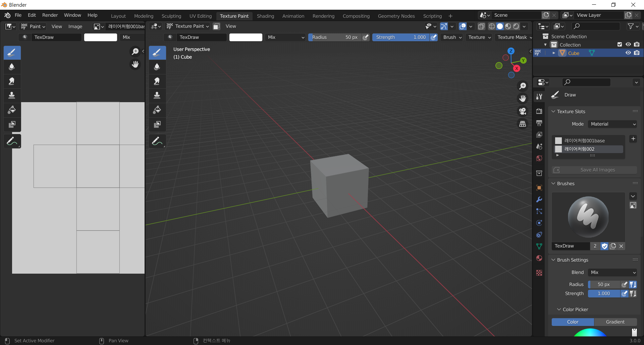Open the File menu
The width and height of the screenshot is (644, 345).
tap(18, 15)
